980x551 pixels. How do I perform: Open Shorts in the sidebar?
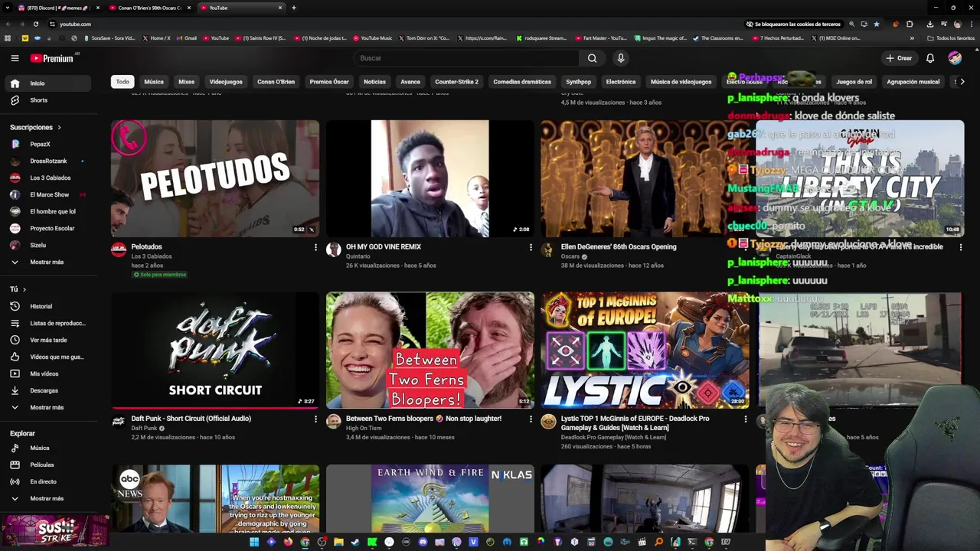click(x=47, y=100)
